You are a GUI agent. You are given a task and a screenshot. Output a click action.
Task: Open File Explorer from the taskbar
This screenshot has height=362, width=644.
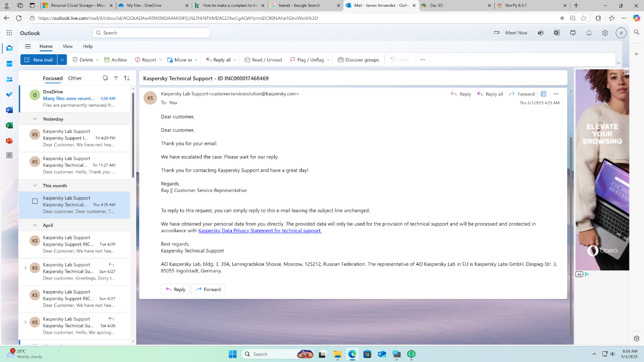click(337, 354)
